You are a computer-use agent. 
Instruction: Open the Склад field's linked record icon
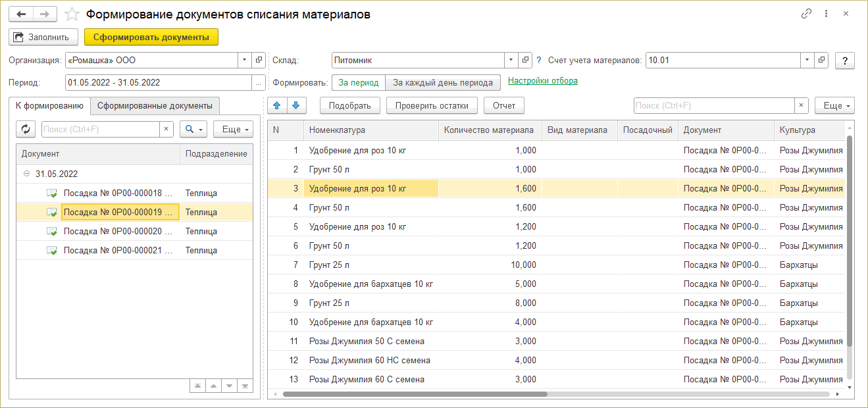click(x=524, y=60)
